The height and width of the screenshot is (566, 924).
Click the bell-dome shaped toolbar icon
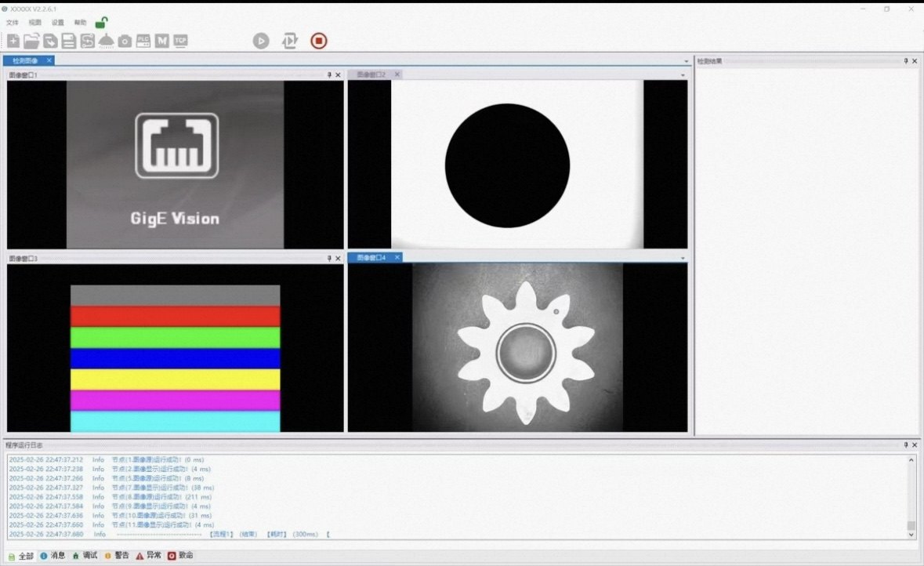coord(106,41)
